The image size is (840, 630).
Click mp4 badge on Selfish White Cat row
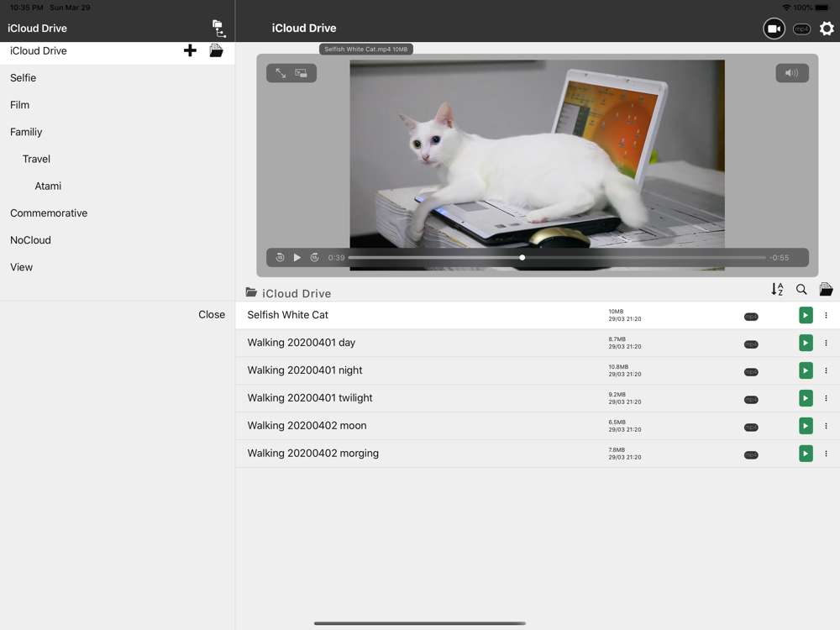pyautogui.click(x=751, y=317)
